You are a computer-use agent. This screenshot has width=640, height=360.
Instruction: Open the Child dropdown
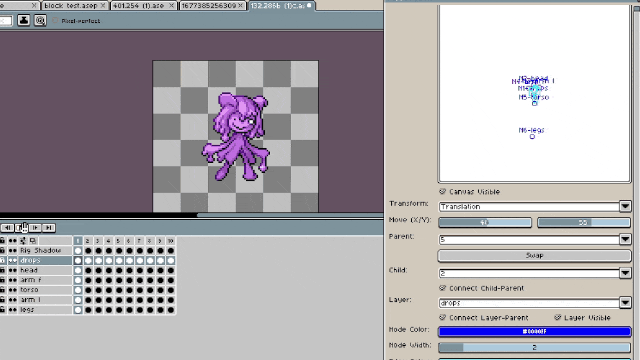(534, 273)
